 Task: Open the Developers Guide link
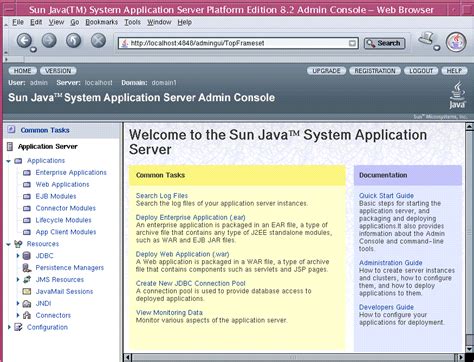(386, 307)
